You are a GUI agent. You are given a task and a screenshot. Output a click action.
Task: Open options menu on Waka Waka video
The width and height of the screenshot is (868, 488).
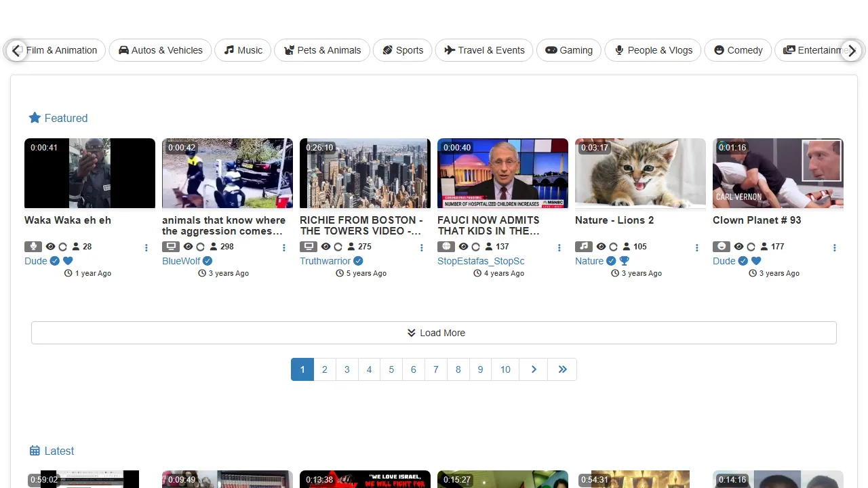click(146, 247)
